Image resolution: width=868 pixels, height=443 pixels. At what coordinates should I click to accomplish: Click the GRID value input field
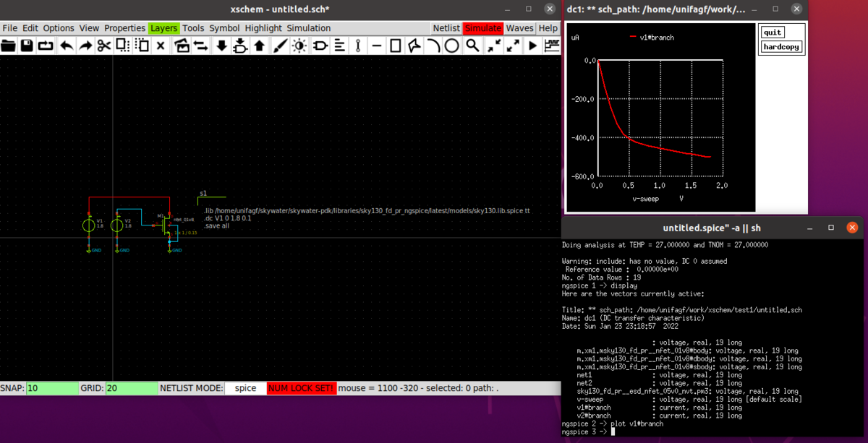coord(132,388)
